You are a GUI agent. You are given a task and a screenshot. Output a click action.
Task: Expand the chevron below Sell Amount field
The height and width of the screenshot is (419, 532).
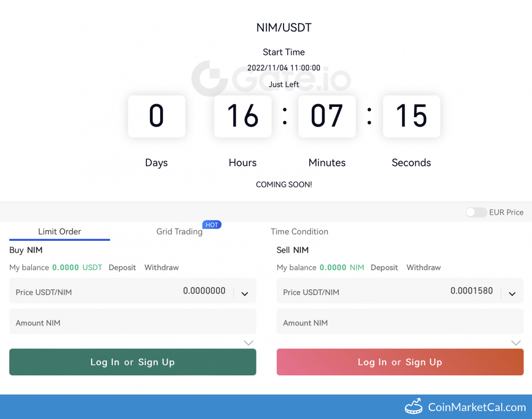[x=516, y=343]
